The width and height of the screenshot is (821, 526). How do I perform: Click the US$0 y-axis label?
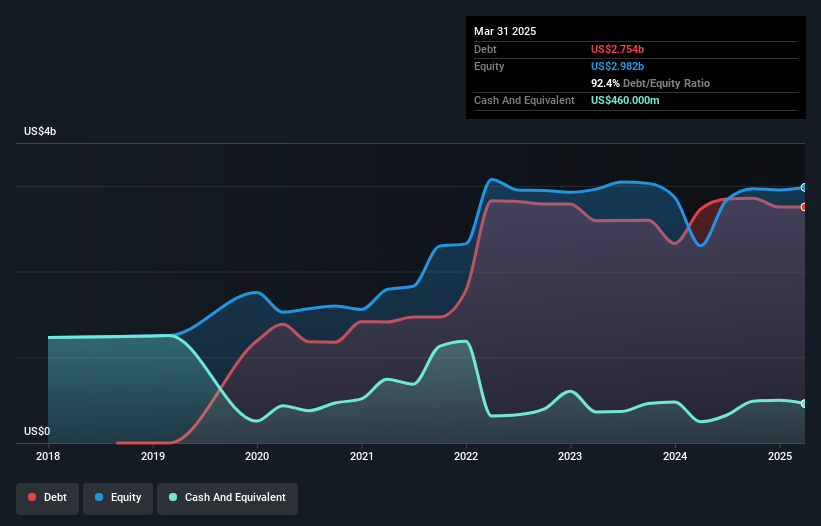coord(37,431)
